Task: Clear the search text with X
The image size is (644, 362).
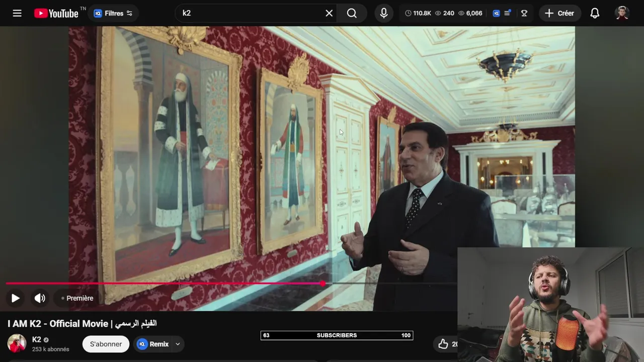Action: click(x=329, y=13)
